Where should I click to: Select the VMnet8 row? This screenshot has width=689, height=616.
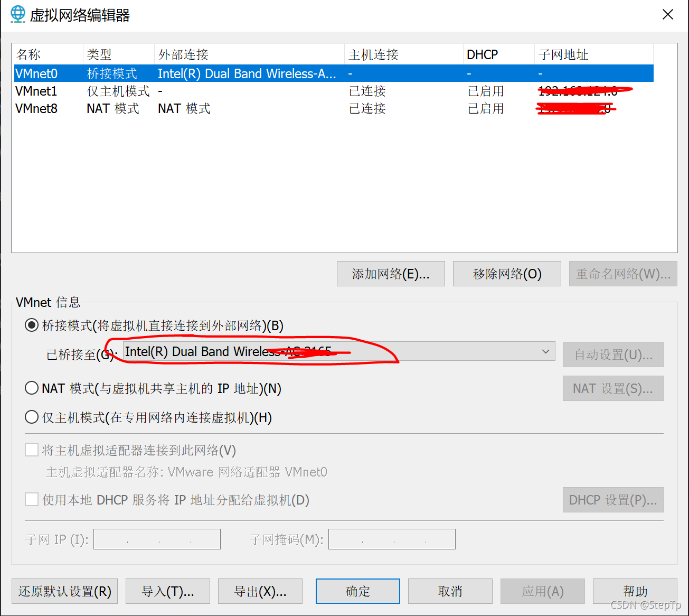point(334,108)
